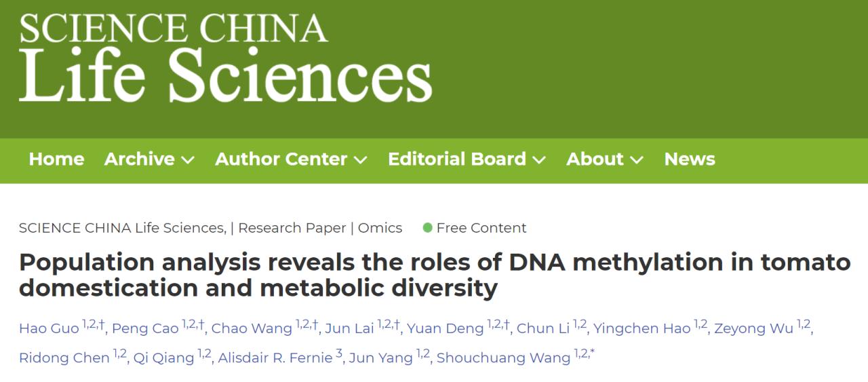The image size is (868, 382).
Task: Click author Yingchen Hao link
Action: pos(642,328)
